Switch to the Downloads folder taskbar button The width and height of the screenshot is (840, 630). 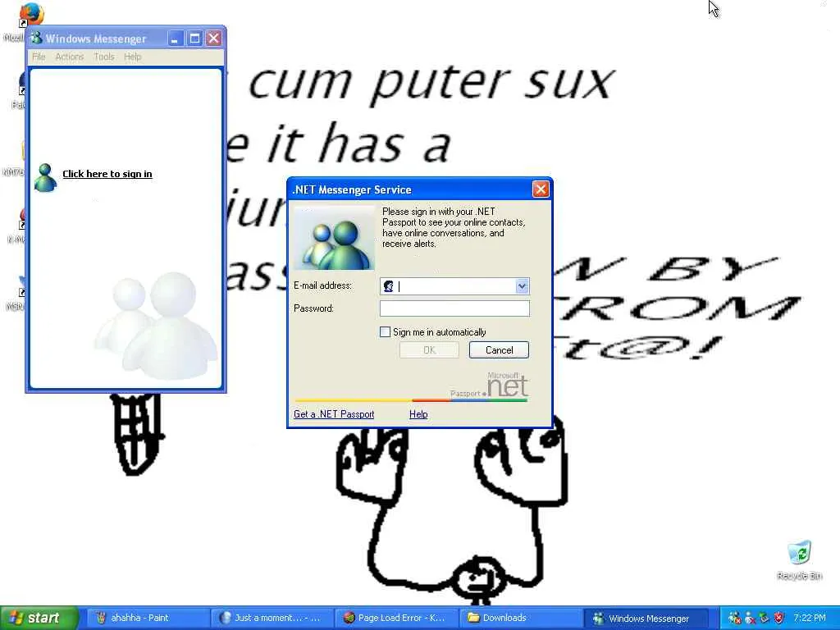click(x=519, y=618)
